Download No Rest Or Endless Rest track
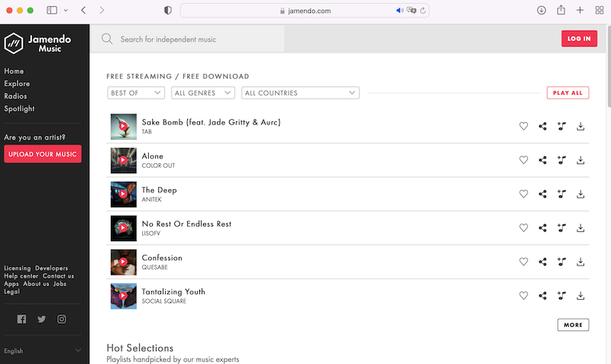Screen dimensions: 611x364 click(580, 228)
